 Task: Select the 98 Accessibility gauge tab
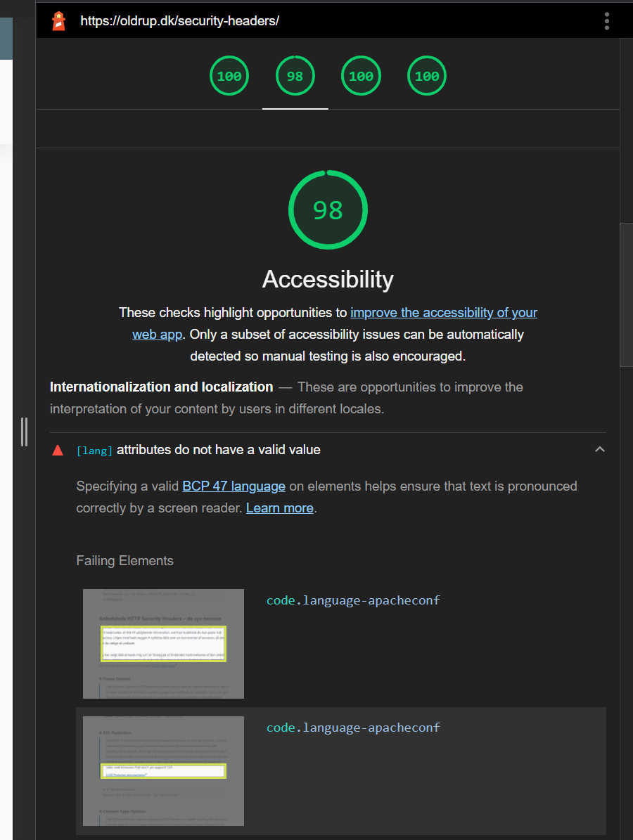(x=295, y=76)
